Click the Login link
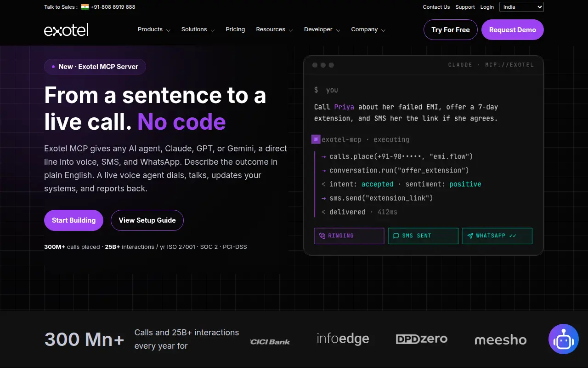 tap(487, 7)
